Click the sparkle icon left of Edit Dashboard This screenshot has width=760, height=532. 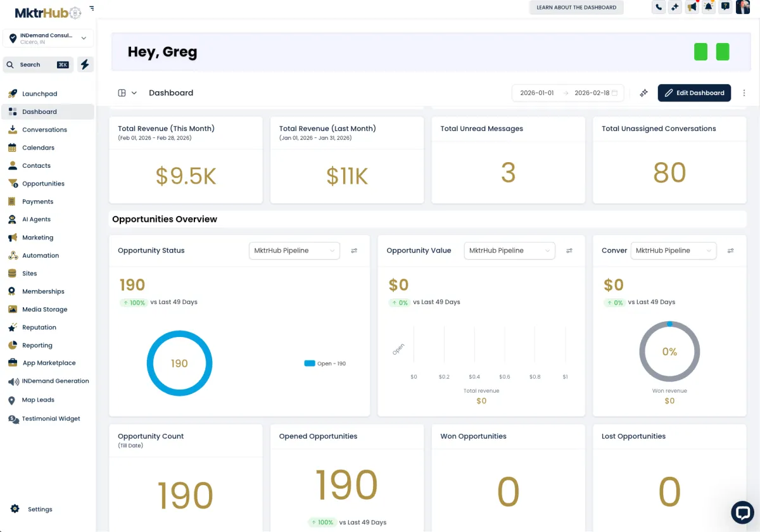click(643, 93)
